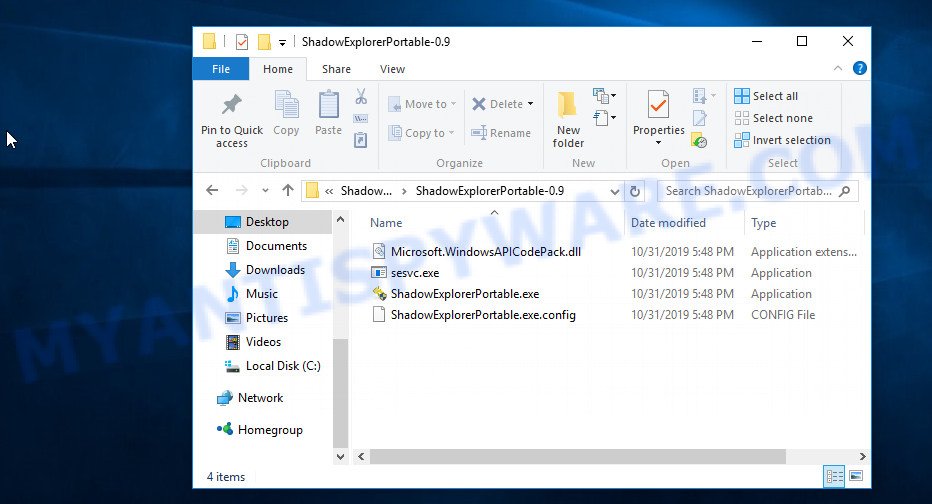
Task: Click the Properties icon in title bar
Action: 242,42
